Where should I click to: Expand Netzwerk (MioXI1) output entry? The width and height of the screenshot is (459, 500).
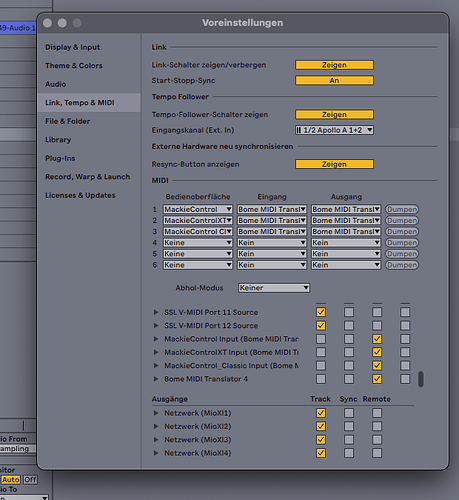click(155, 413)
